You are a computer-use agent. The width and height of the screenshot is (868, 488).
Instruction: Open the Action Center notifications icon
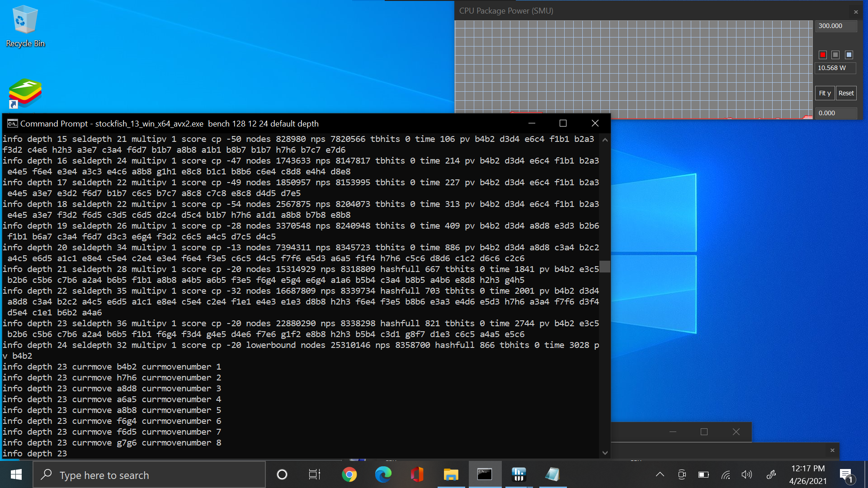point(846,475)
